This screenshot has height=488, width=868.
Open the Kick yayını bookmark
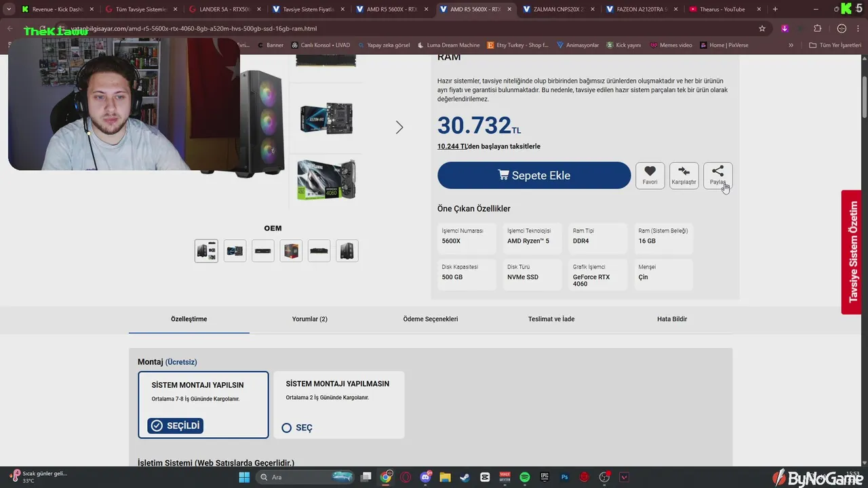(x=623, y=45)
